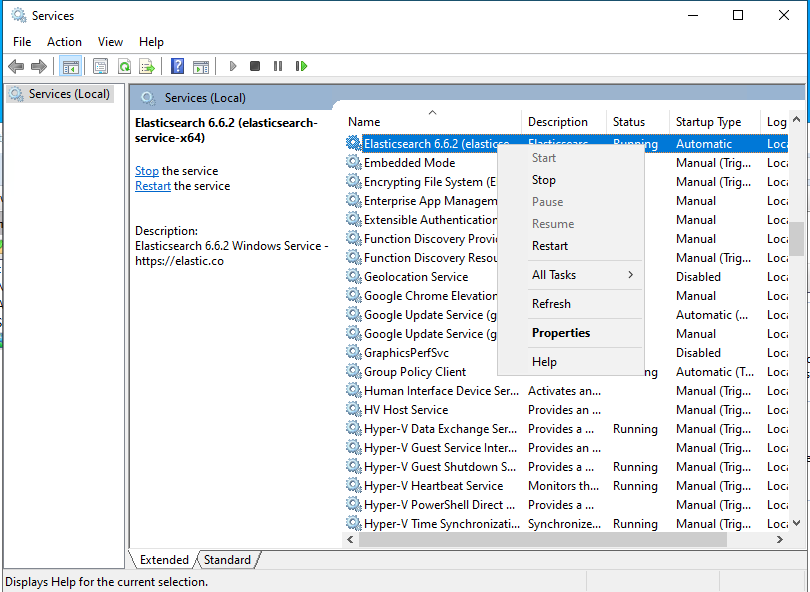810x592 pixels.
Task: Click the horizontal scrollbar right arrow
Action: click(x=780, y=539)
